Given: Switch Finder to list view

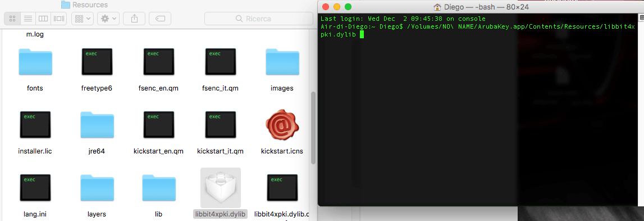Looking at the screenshot, I should pos(28,19).
